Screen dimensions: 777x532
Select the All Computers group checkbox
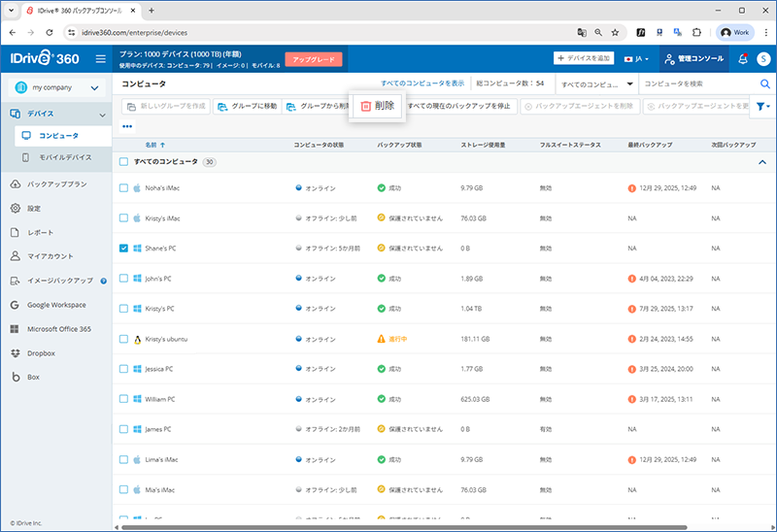pyautogui.click(x=123, y=162)
